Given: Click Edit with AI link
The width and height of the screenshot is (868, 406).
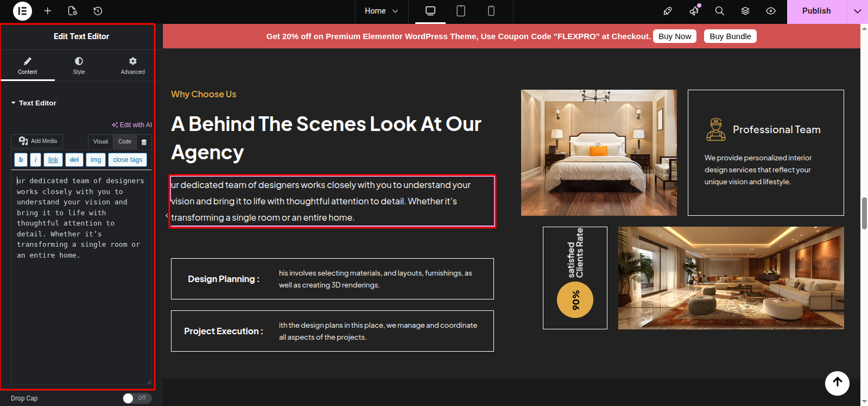Looking at the screenshot, I should [x=132, y=125].
